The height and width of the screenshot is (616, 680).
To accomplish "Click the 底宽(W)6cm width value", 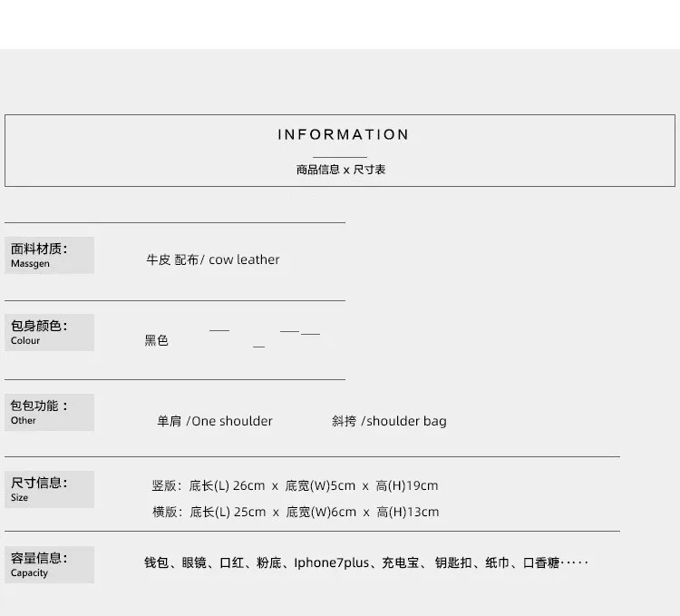I will [321, 512].
